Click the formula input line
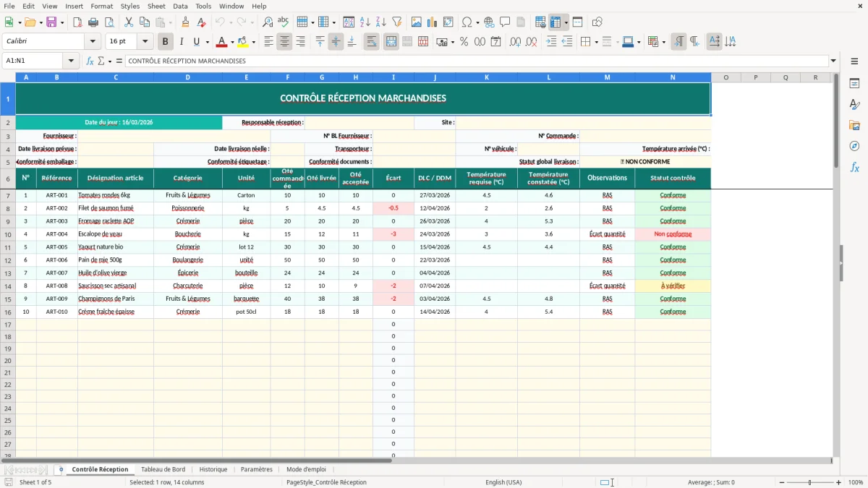Viewport: 868px width, 488px height. point(476,61)
